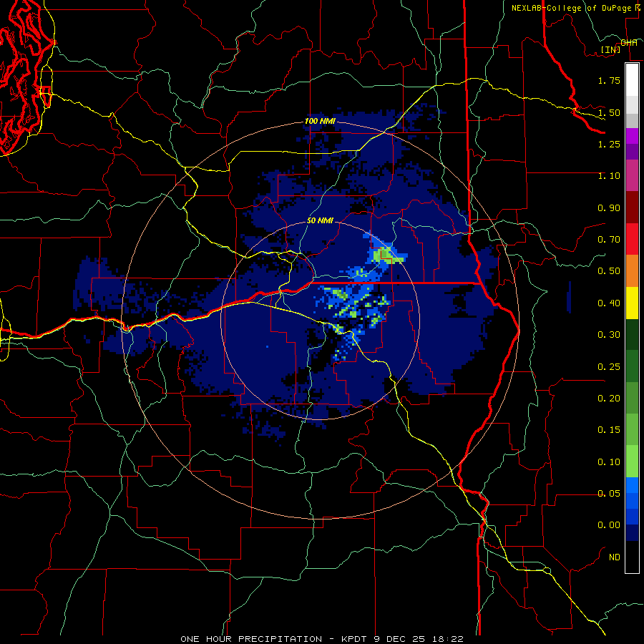The width and height of the screenshot is (644, 644).
Task: Pick the lime green legend swatch near 0.10
Action: (632, 462)
